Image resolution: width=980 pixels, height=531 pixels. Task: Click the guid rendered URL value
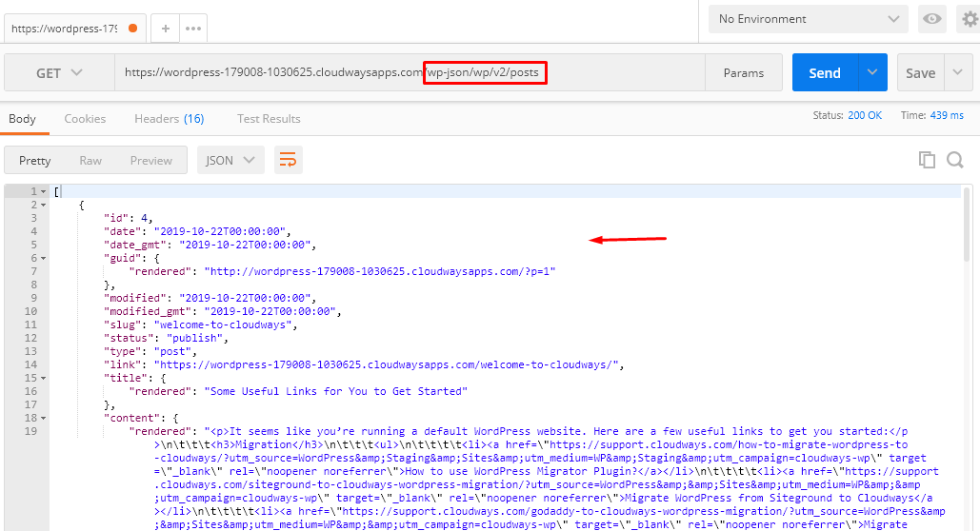(x=380, y=271)
